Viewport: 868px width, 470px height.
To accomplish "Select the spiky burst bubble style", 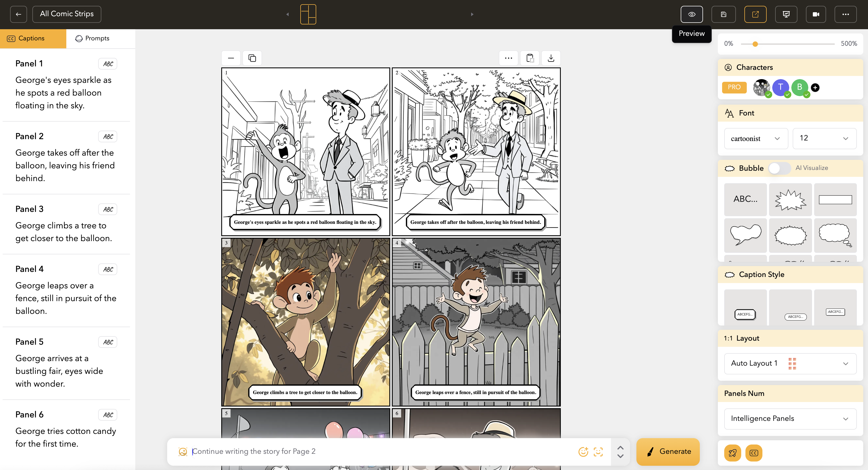I will click(790, 199).
